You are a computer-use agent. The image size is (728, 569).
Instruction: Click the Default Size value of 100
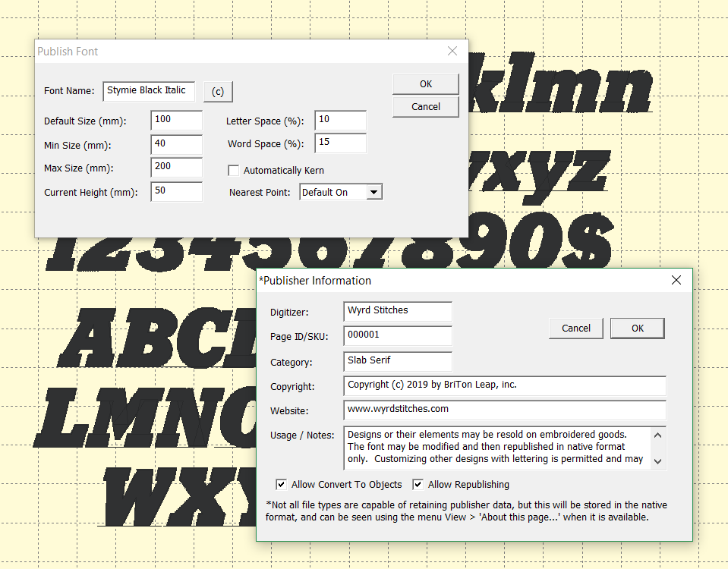[x=176, y=120]
